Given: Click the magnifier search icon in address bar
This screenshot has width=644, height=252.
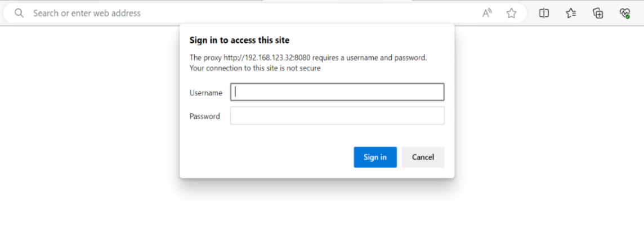Looking at the screenshot, I should [x=19, y=13].
